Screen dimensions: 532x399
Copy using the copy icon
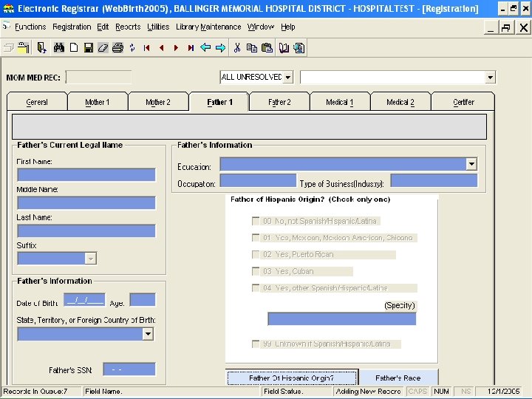[x=251, y=48]
